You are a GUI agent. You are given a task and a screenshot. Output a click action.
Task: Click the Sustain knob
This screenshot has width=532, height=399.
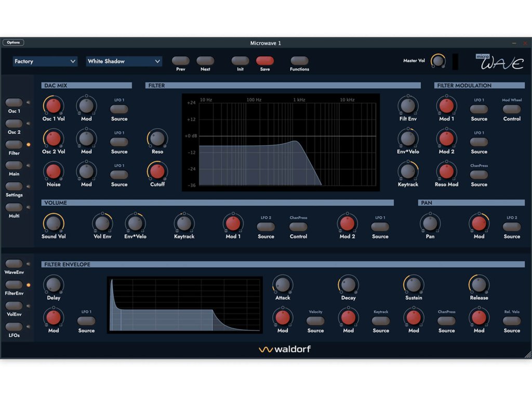pos(414,285)
